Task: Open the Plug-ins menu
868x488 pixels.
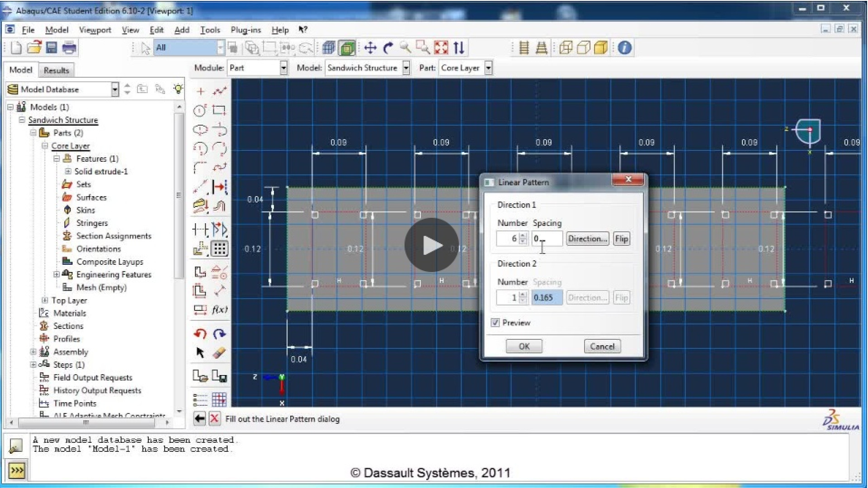Action: tap(245, 30)
